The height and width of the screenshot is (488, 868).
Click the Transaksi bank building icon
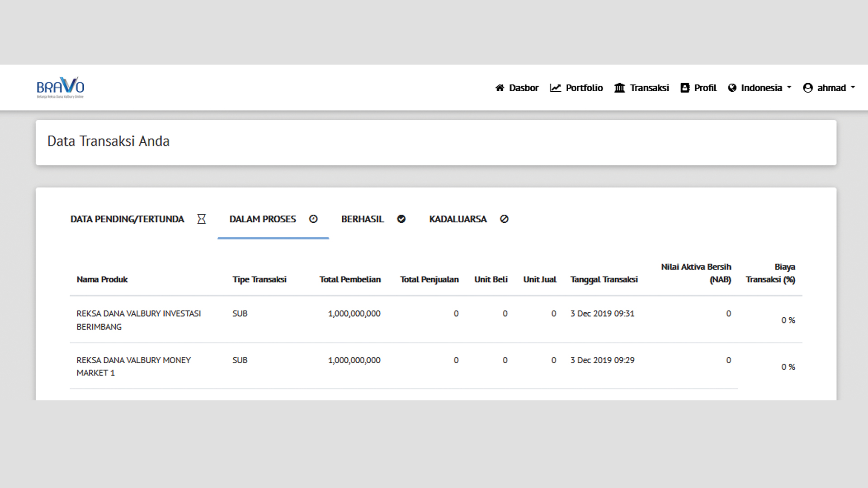(619, 88)
